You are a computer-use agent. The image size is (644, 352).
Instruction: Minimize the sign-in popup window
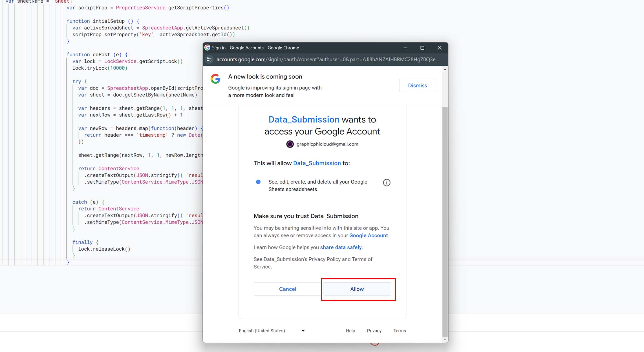tap(405, 48)
